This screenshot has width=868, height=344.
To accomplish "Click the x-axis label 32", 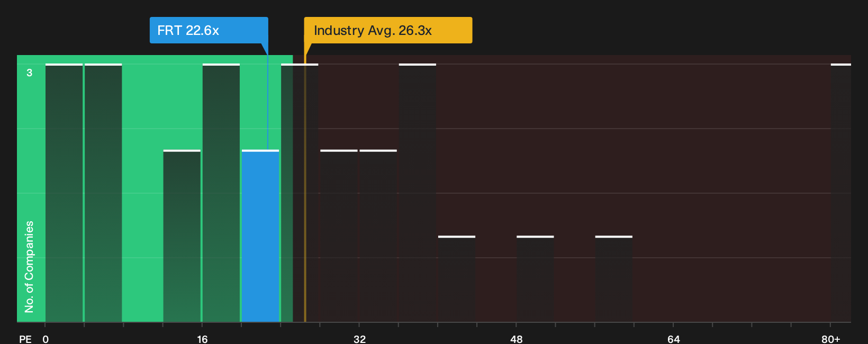I will (359, 339).
